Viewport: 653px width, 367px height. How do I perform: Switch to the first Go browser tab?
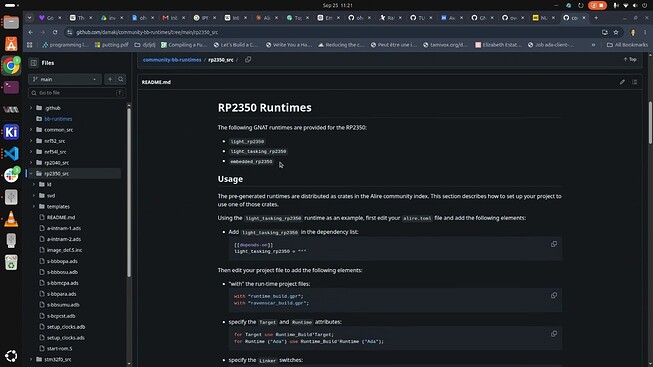pyautogui.click(x=50, y=18)
